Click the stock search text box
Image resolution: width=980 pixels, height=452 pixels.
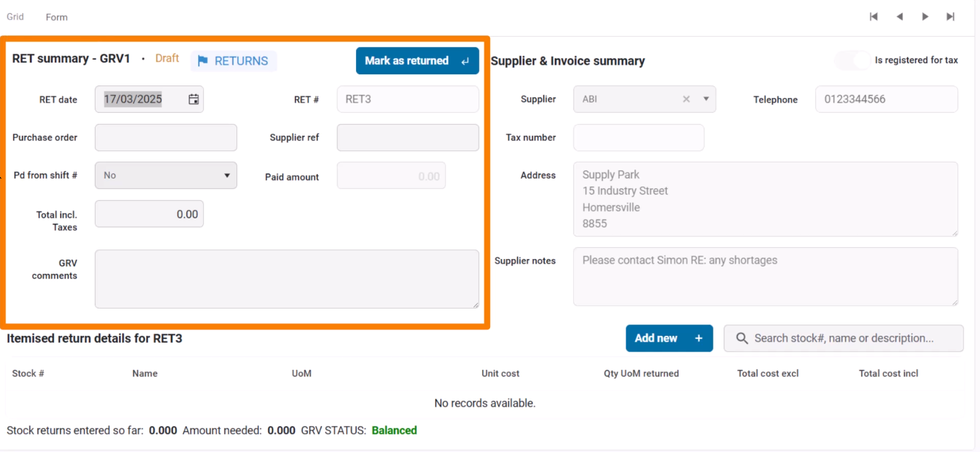point(849,338)
